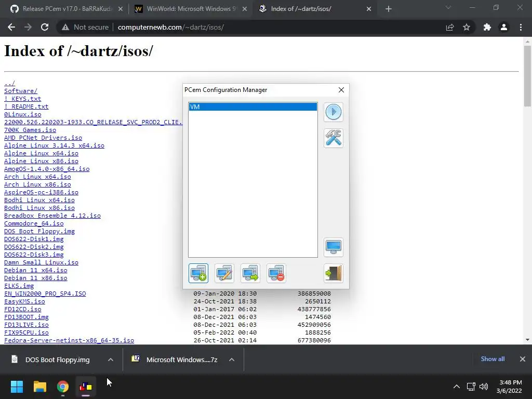Close the WinWorld tab

click(245, 9)
